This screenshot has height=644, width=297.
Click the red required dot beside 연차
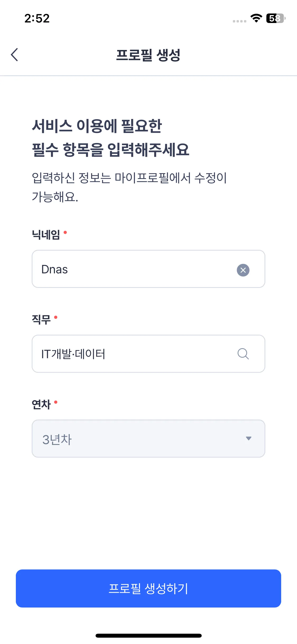56,402
